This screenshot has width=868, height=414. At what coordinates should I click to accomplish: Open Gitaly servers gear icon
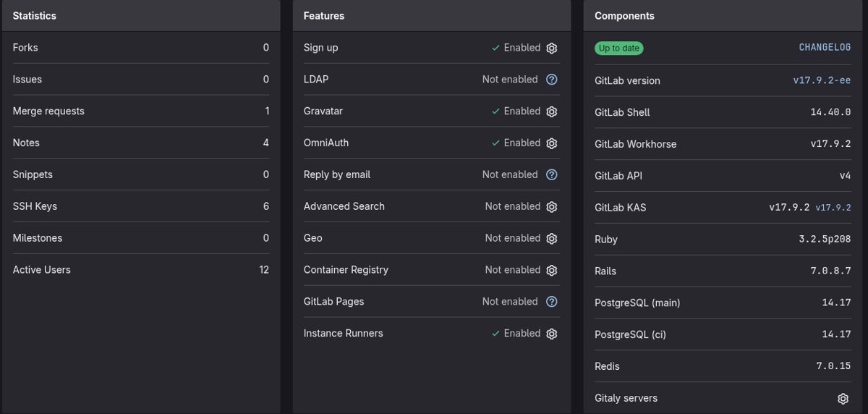[843, 399]
